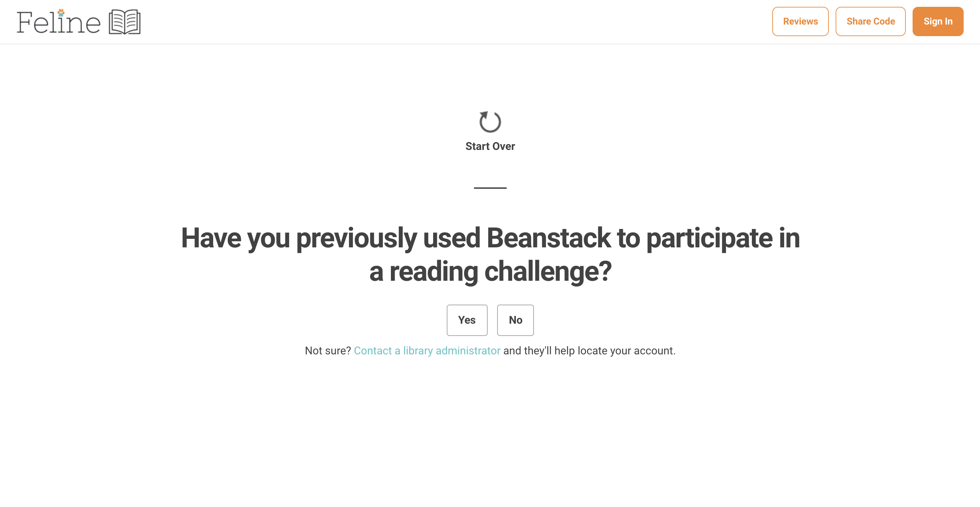The height and width of the screenshot is (507, 980).
Task: Follow the Contact a library administrator link
Action: pos(427,351)
